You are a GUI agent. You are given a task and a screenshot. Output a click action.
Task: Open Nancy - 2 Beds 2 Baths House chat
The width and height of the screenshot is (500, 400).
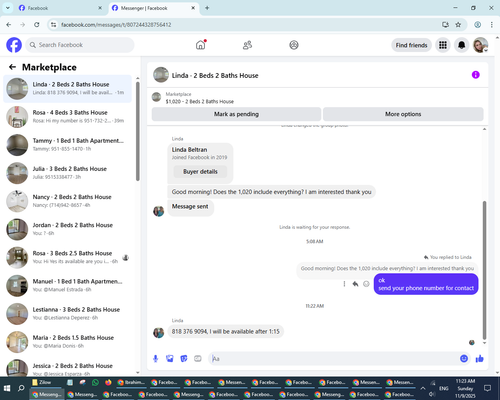[67, 201]
